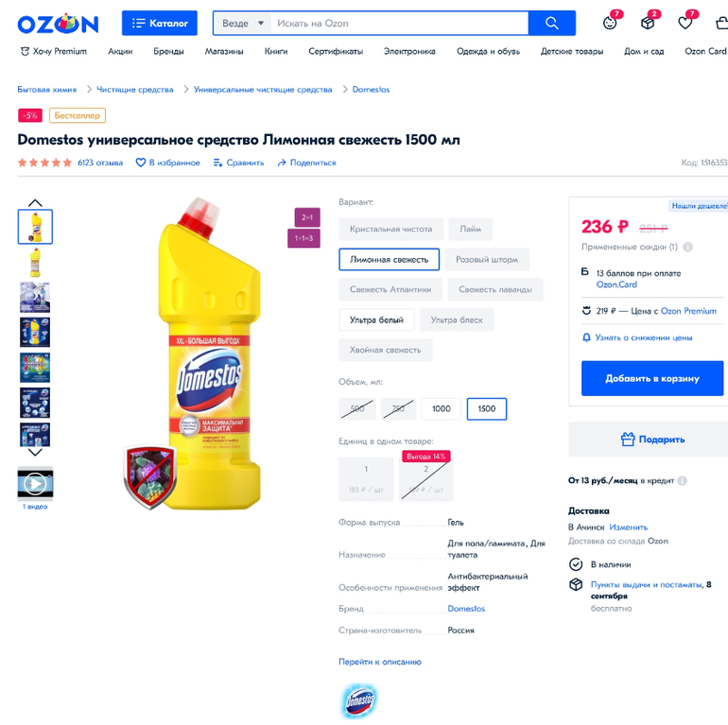Select the Ультра белый variant

(376, 319)
